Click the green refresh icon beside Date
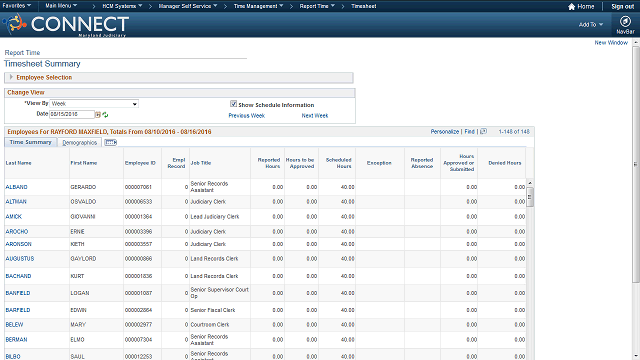Viewport: 640px width, 360px height. pyautogui.click(x=105, y=115)
